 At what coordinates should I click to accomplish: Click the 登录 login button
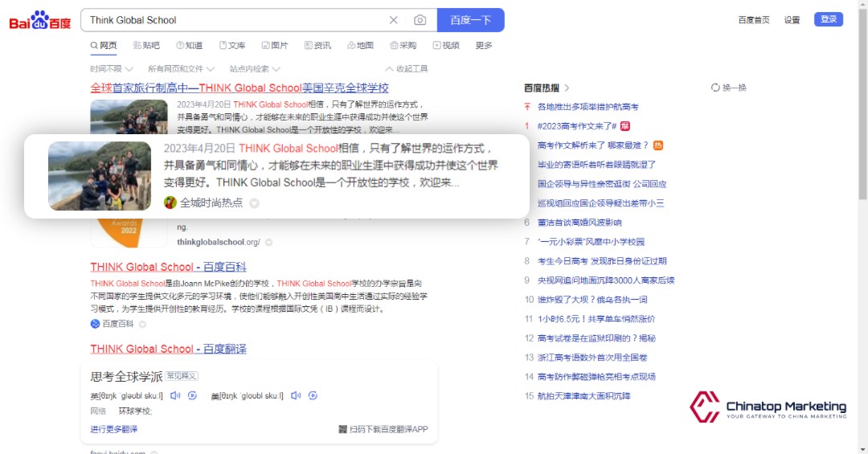pyautogui.click(x=828, y=19)
